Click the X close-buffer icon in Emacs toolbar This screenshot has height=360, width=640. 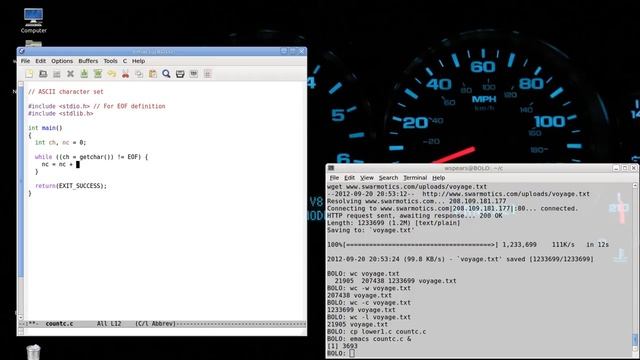pyautogui.click(x=70, y=74)
